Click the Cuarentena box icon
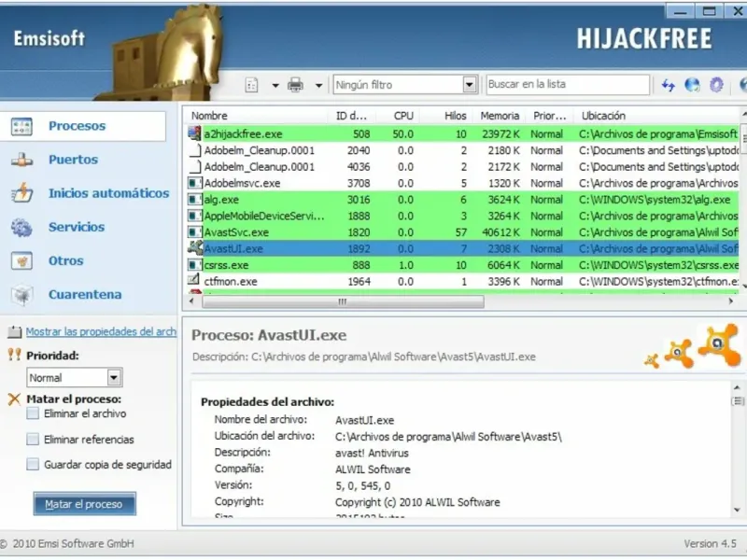 [x=21, y=295]
